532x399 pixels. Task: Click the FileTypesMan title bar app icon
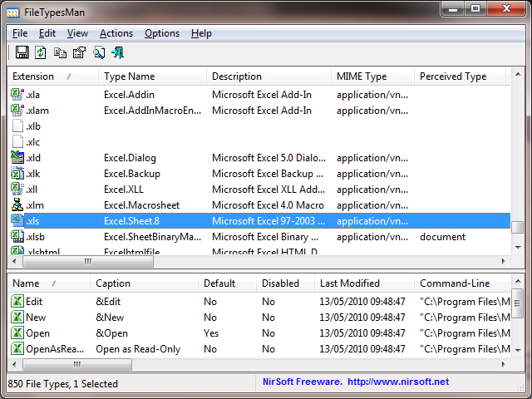(13, 13)
